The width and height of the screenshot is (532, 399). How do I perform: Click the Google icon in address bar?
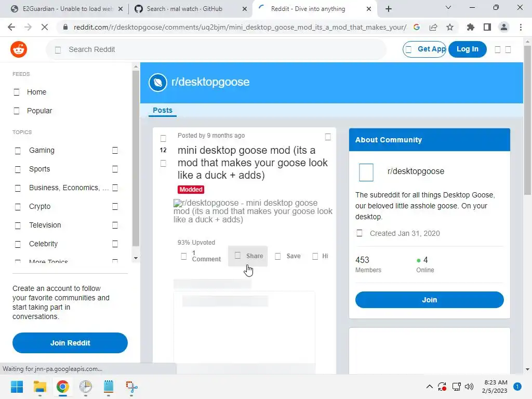(417, 27)
